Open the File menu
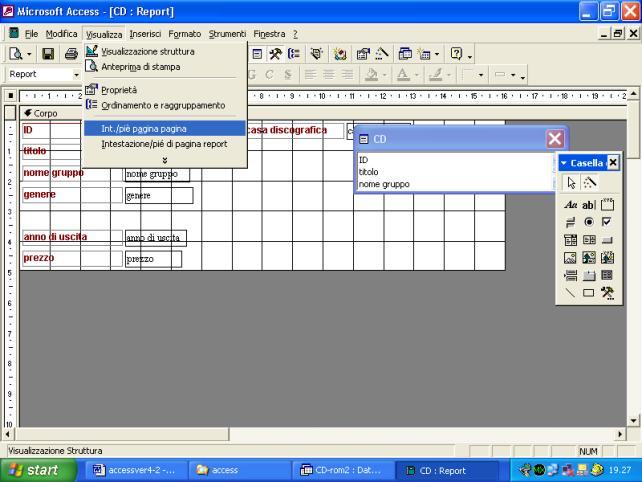Viewport: 642px width, 482px height. pos(31,34)
